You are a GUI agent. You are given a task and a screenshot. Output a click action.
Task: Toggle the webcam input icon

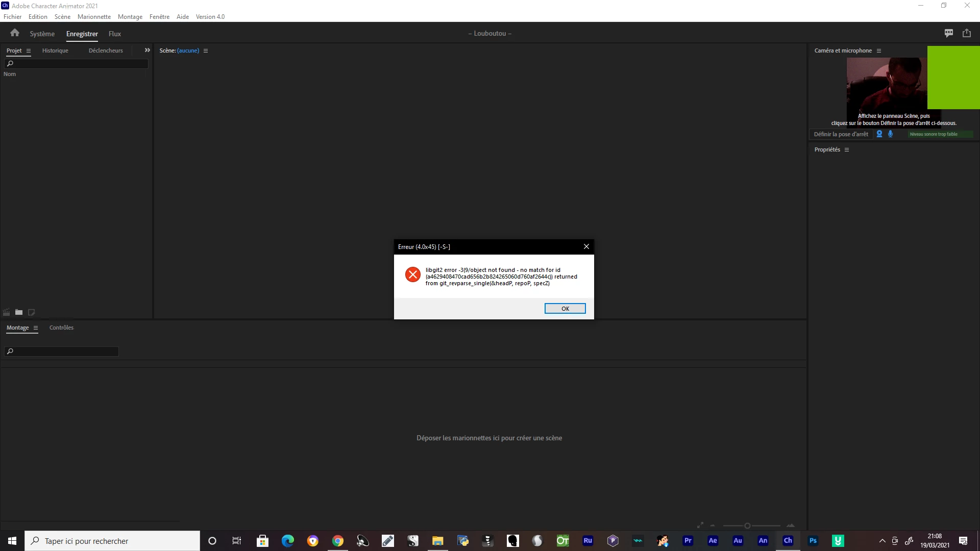click(879, 134)
